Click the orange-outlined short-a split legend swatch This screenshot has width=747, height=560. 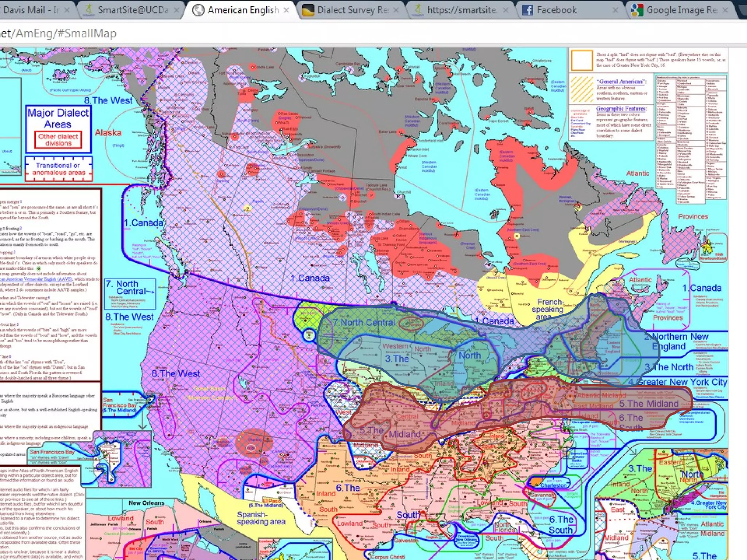(x=582, y=60)
